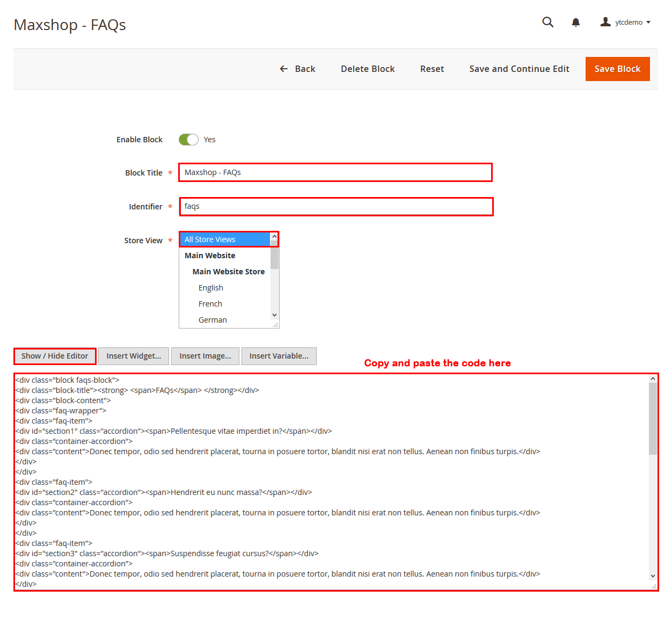This screenshot has width=672, height=619.
Task: Click the 'Maxshop - FAQs' page heading
Action: [x=70, y=25]
